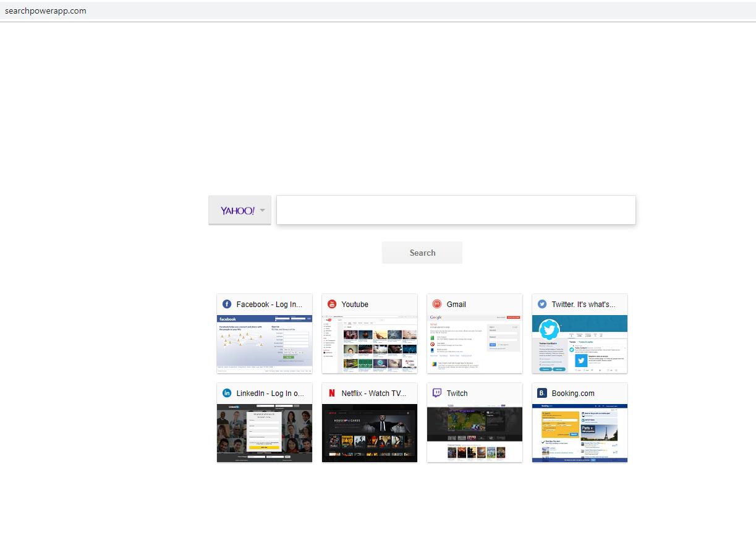Click the 'Netflix - Watch TV...' tile title
This screenshot has width=756, height=556.
tap(374, 394)
